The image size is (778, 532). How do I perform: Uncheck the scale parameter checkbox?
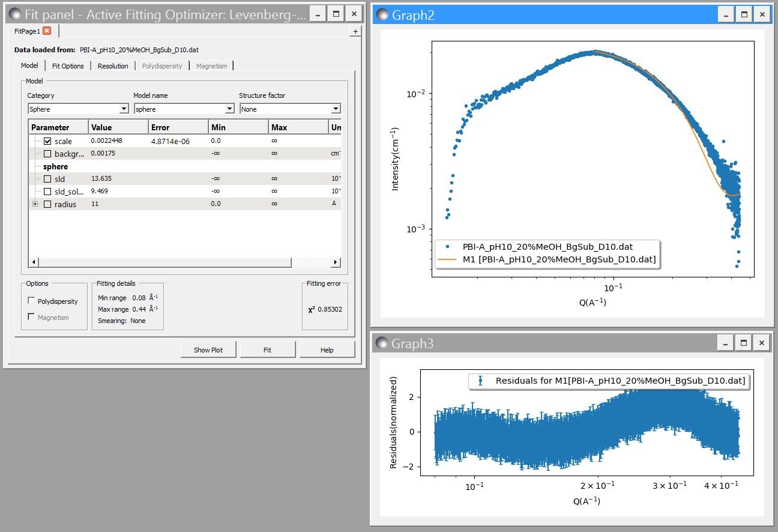(47, 141)
